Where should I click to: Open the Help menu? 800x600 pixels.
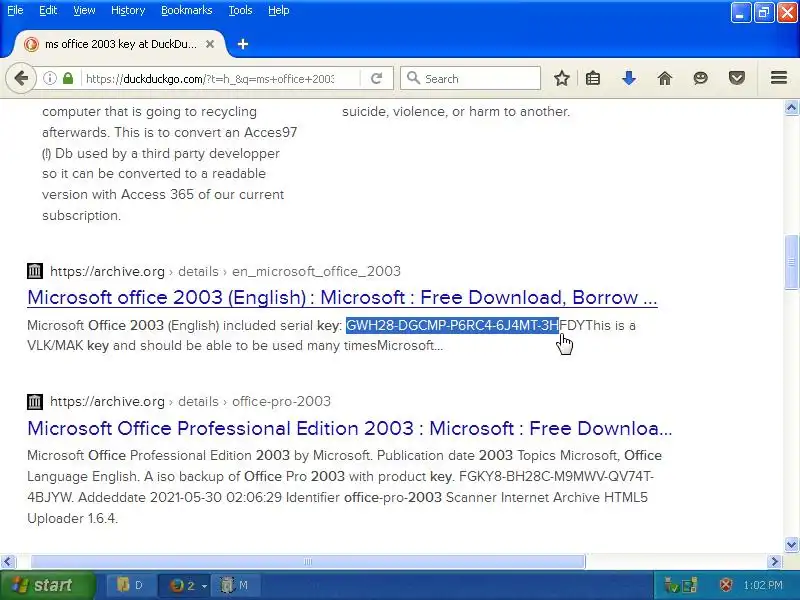[279, 10]
